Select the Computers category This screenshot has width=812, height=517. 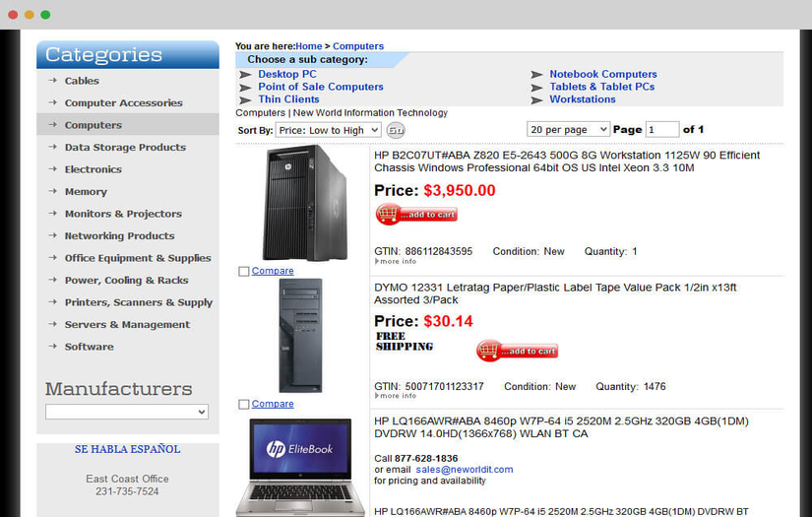point(94,125)
